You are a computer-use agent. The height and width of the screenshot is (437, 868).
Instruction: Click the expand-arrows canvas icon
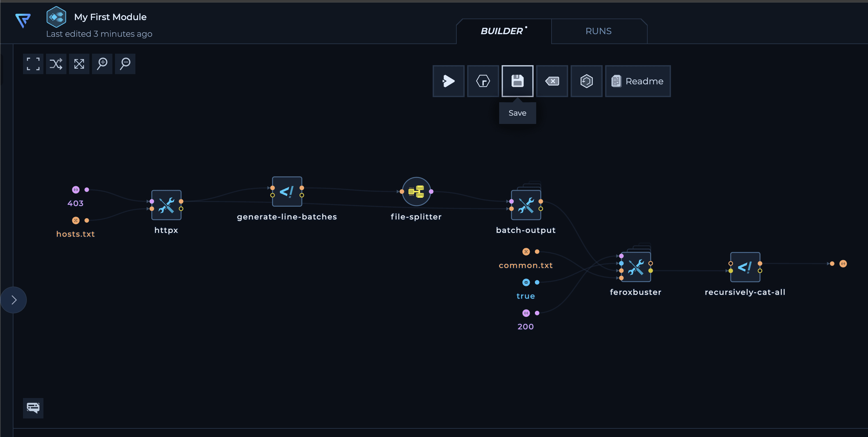tap(79, 64)
